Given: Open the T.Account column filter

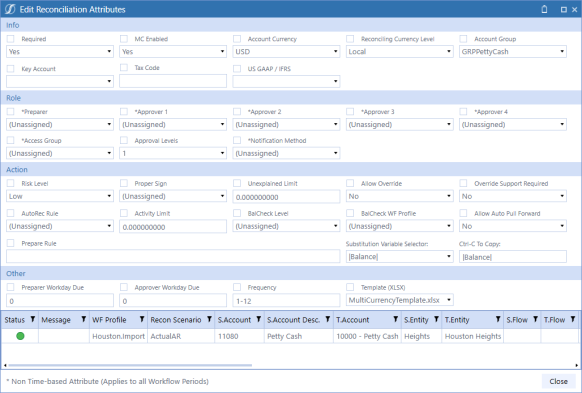Looking at the screenshot, I should (x=396, y=319).
